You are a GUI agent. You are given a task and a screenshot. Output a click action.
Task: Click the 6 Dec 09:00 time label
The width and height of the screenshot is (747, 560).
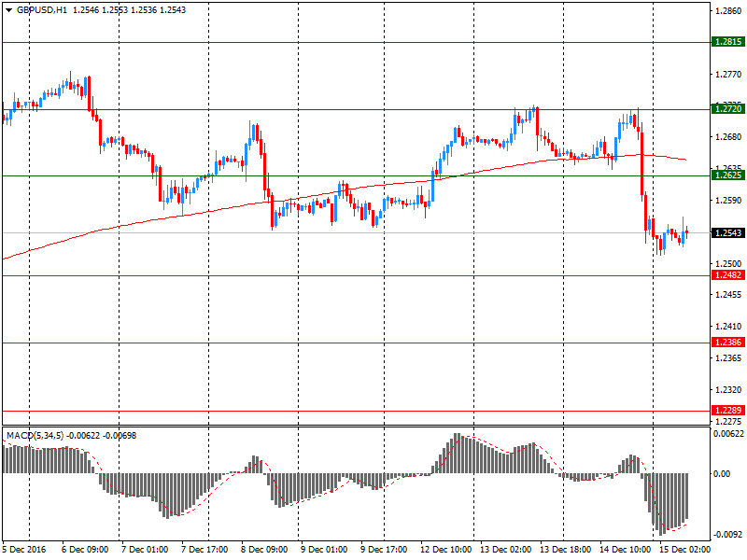[x=85, y=550]
